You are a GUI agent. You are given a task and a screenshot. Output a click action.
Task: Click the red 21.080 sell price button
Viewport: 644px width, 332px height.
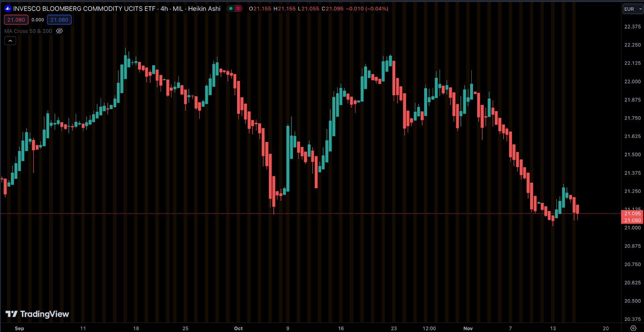16,20
